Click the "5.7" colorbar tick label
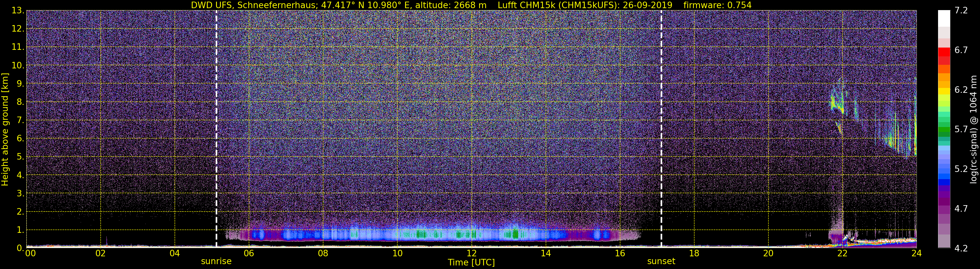Image resolution: width=980 pixels, height=269 pixels. coord(961,130)
